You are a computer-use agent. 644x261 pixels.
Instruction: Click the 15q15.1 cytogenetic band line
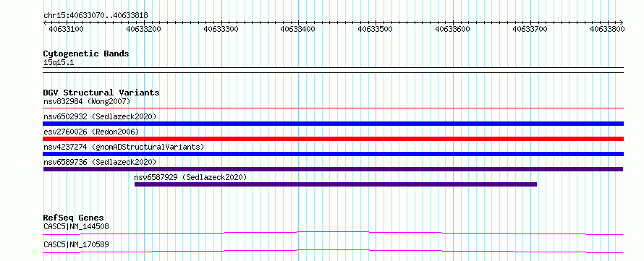333,69
